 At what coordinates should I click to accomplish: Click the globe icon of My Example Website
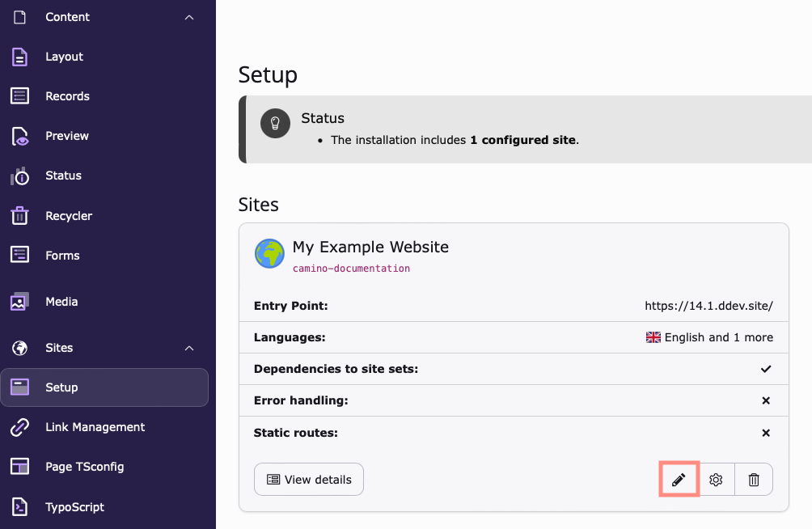pyautogui.click(x=269, y=253)
